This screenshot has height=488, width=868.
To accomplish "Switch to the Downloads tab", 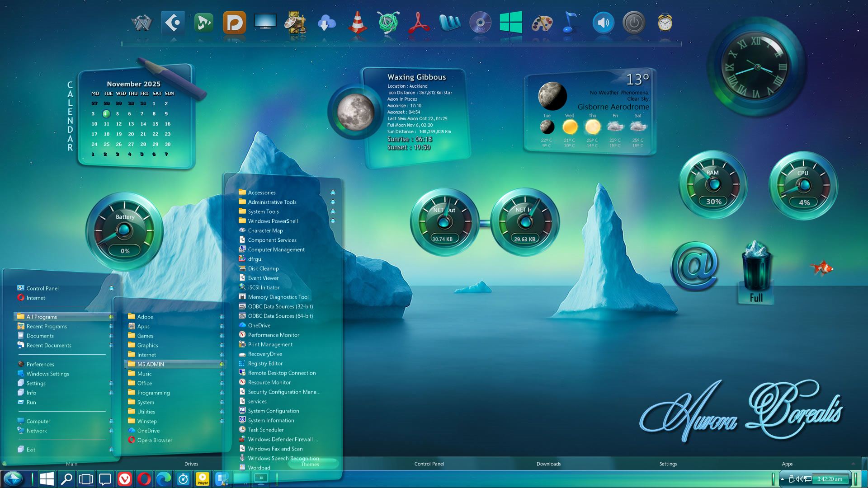I will (548, 464).
